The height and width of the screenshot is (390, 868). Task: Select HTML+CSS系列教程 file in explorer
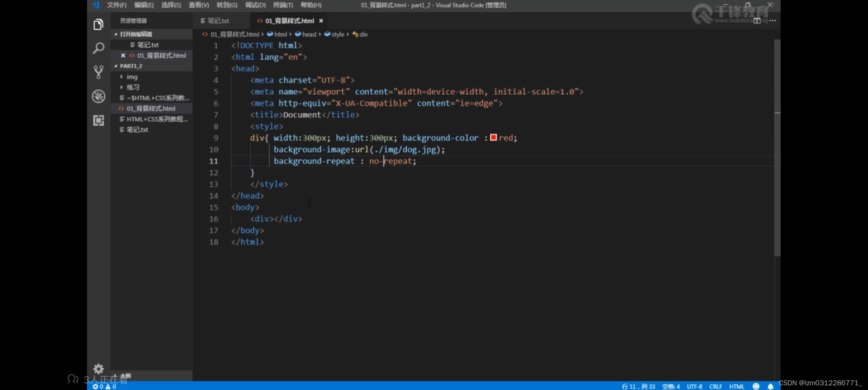152,119
